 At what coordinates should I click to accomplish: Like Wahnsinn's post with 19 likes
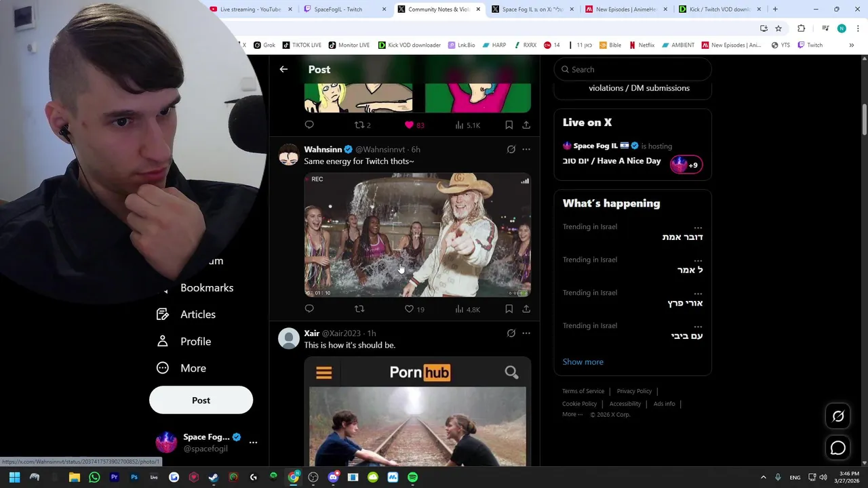click(x=414, y=309)
